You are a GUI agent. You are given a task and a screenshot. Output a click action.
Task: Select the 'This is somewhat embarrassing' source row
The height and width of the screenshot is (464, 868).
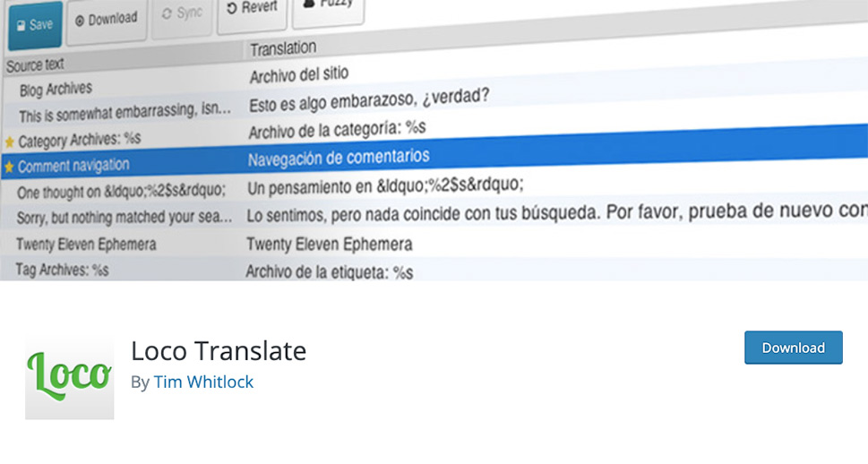pos(125,113)
